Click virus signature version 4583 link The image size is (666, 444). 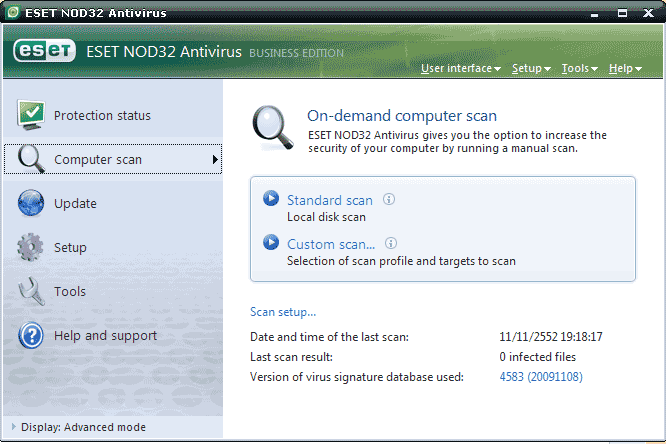tap(540, 377)
